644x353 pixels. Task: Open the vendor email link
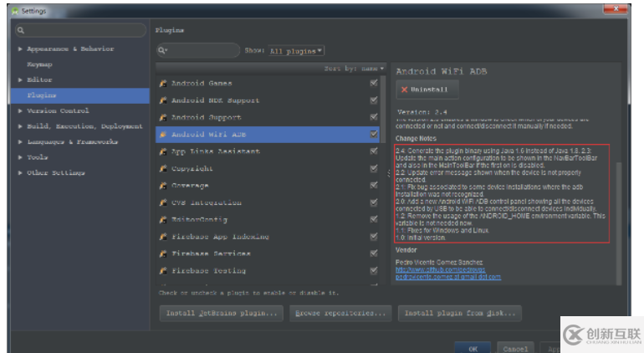click(448, 277)
